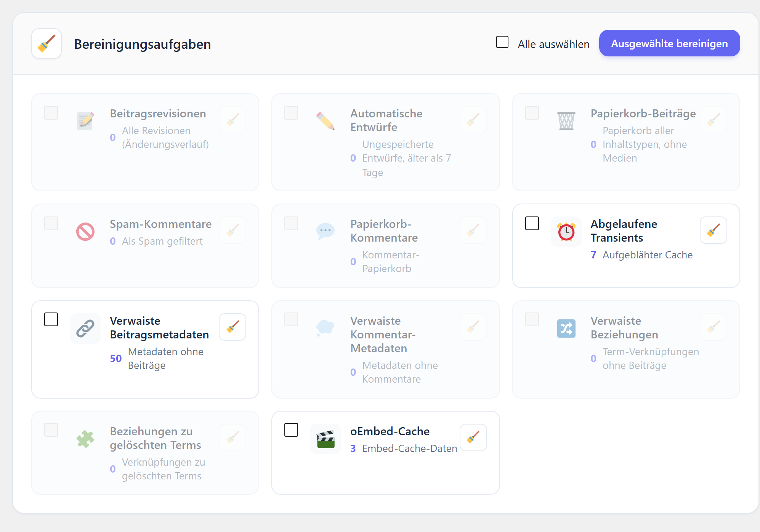The image size is (760, 532).
Task: Toggle the Verwaiste Beziehungen checkbox
Action: pos(532,319)
